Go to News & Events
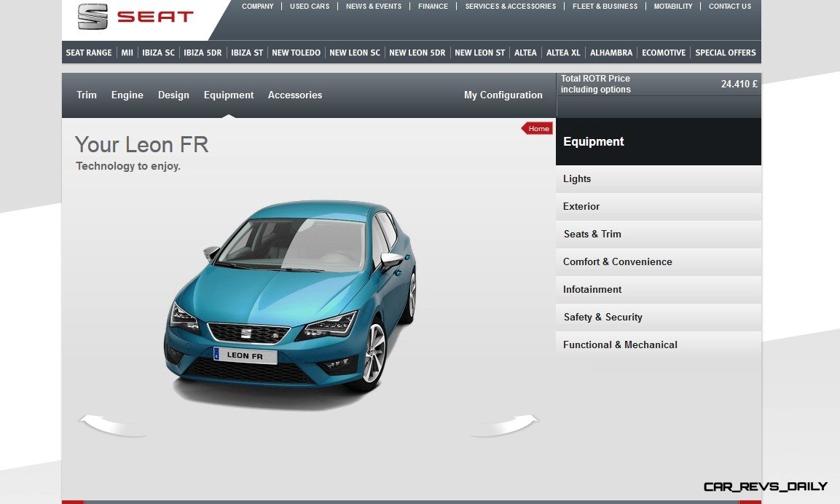The image size is (840, 504). point(374,7)
